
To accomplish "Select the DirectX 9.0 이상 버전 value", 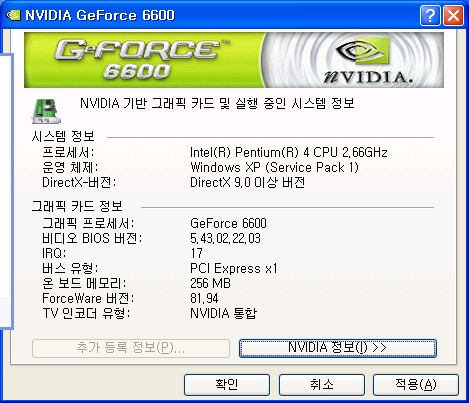I will coord(247,182).
